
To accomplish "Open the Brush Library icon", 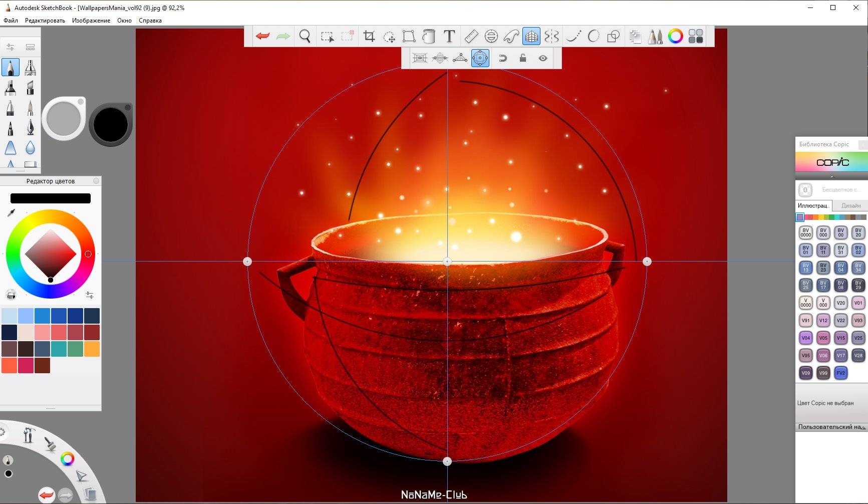I will pyautogui.click(x=31, y=47).
